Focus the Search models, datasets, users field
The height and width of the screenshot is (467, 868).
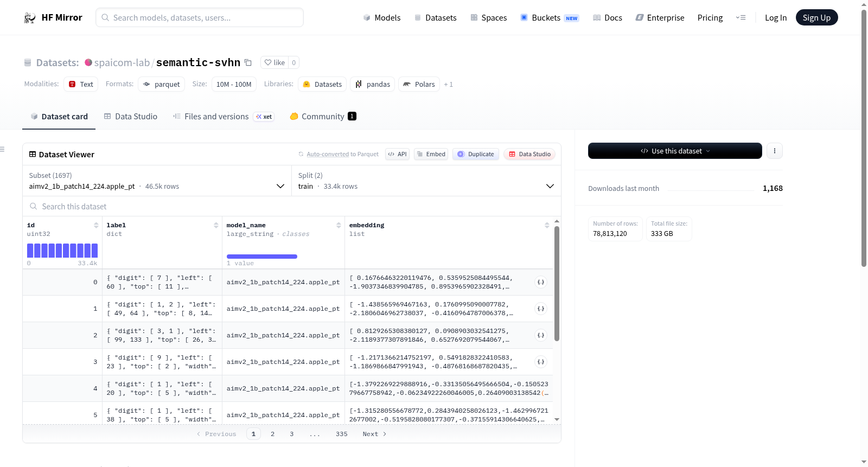(200, 18)
